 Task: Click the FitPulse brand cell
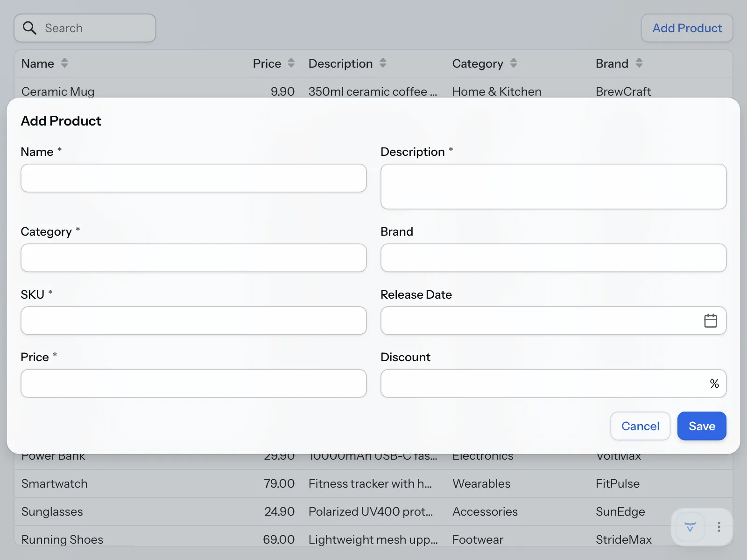618,483
